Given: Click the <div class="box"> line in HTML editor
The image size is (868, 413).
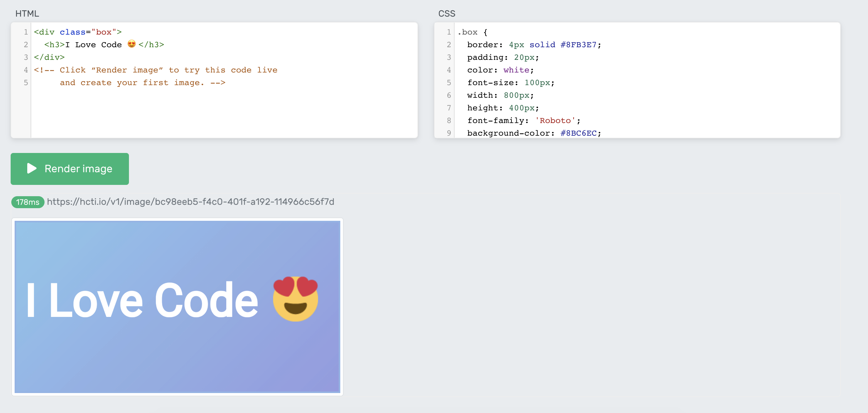Looking at the screenshot, I should tap(78, 32).
